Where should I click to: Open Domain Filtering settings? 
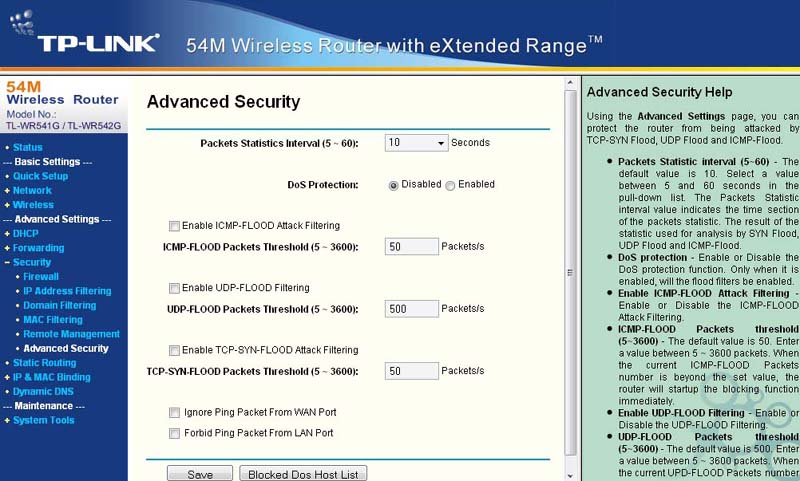59,305
